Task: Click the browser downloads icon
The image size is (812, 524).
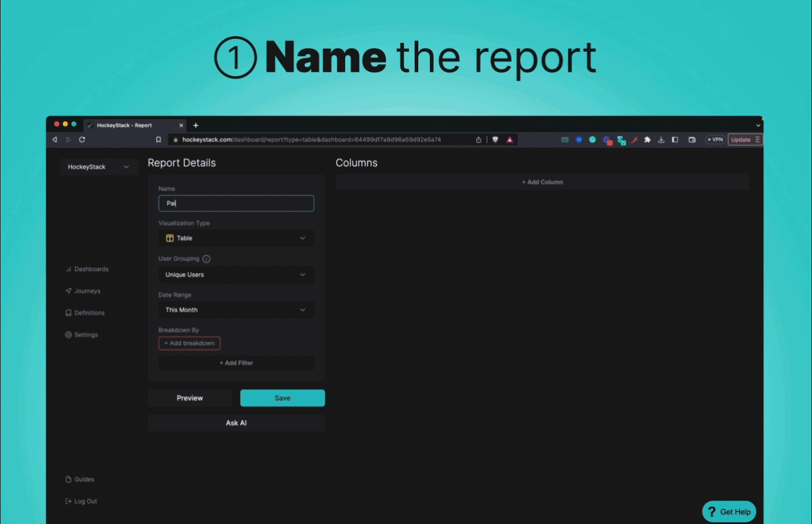Action: click(661, 140)
